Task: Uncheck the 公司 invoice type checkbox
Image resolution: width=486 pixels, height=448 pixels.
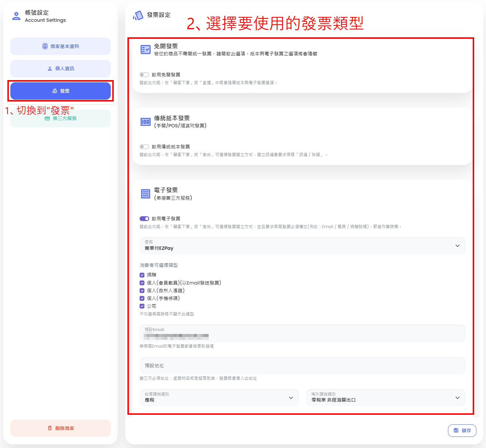Action: point(142,306)
